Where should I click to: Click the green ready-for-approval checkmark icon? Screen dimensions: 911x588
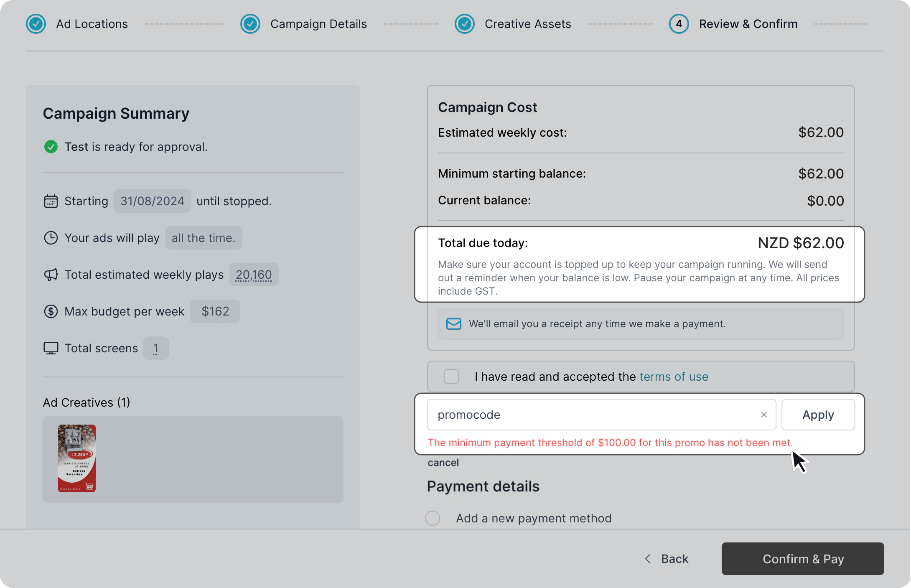pyautogui.click(x=51, y=147)
